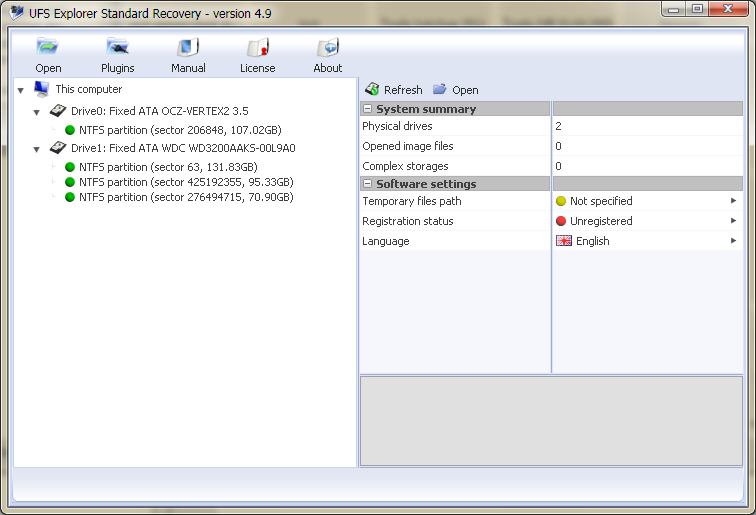Click the License toolbar icon
Screen dimensions: 756x515
coord(257,48)
